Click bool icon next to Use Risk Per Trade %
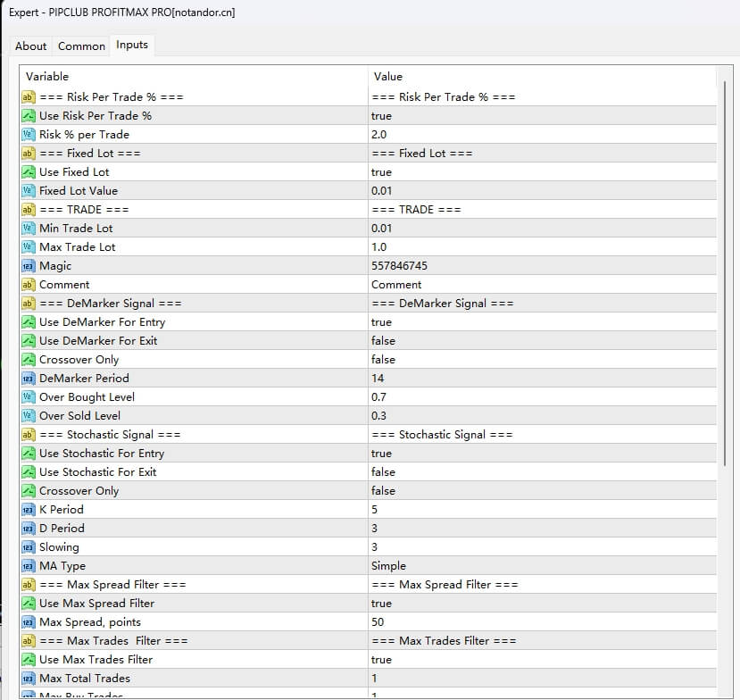The image size is (740, 700). point(29,116)
